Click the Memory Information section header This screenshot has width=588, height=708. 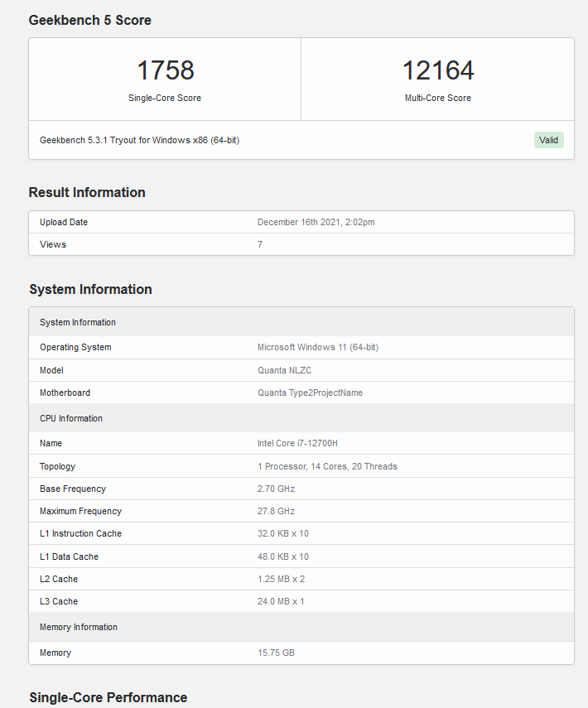click(x=301, y=627)
